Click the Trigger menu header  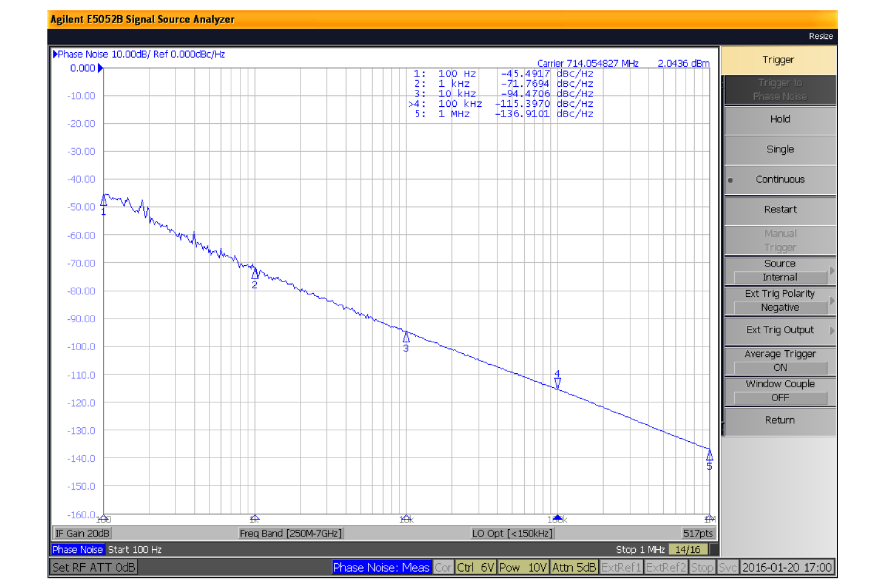[x=778, y=60]
